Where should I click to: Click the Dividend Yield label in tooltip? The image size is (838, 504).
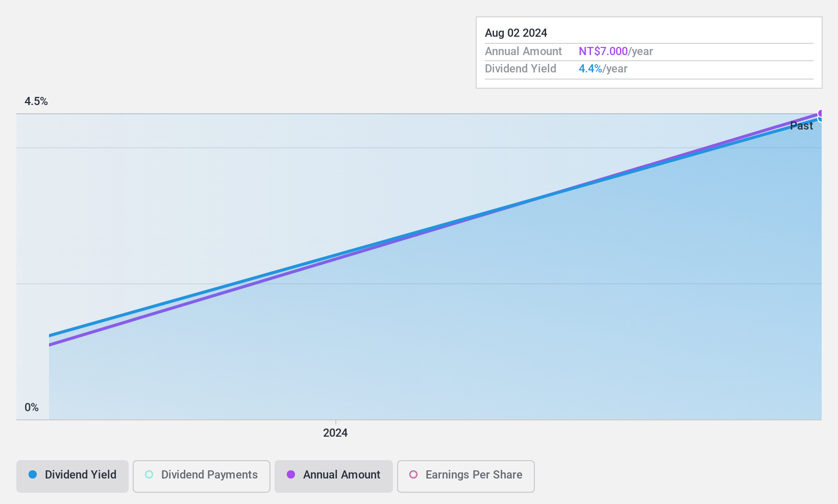click(521, 68)
